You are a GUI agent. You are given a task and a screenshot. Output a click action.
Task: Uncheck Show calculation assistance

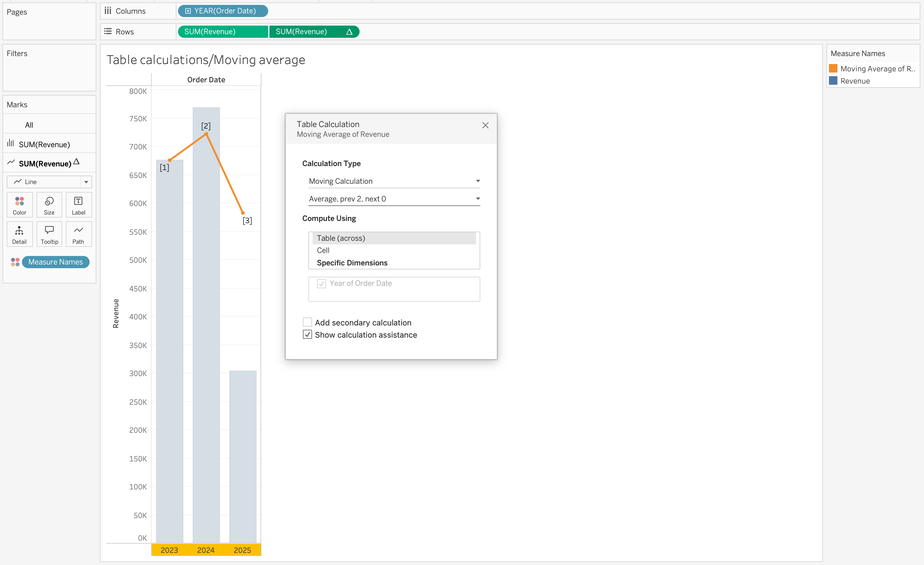[307, 334]
